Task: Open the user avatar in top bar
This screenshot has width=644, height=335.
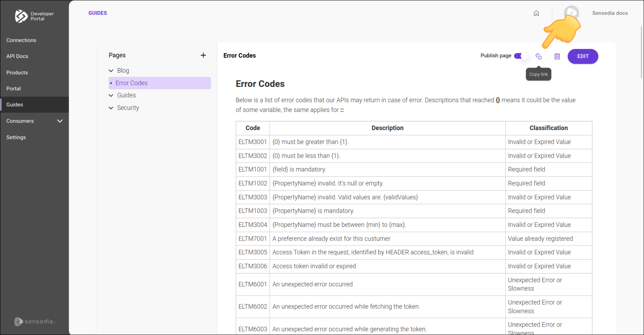Action: pos(571,13)
